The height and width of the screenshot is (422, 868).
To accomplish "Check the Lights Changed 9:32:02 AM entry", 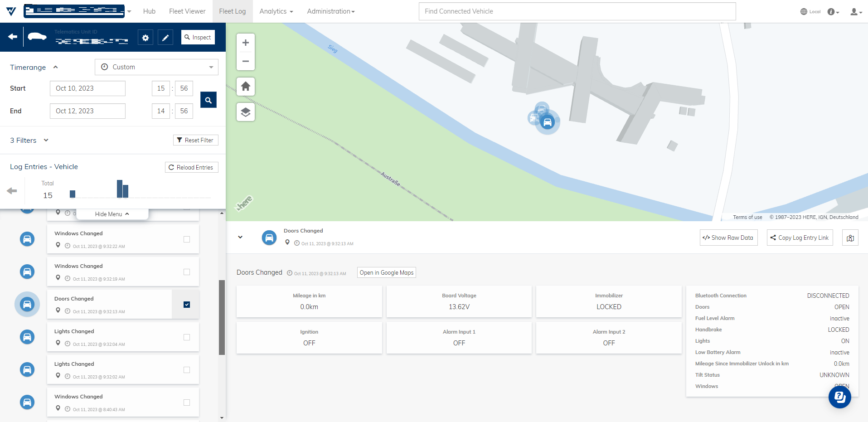I will coord(187,370).
